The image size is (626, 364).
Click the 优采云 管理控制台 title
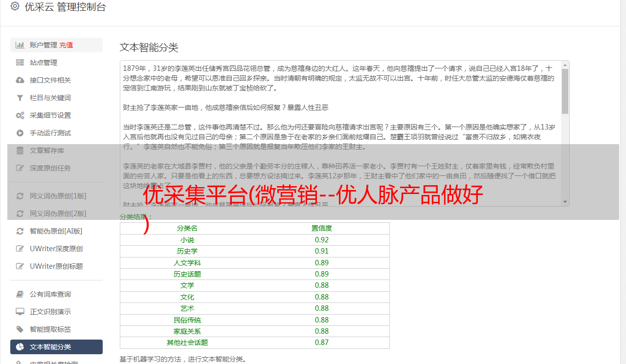tap(65, 7)
